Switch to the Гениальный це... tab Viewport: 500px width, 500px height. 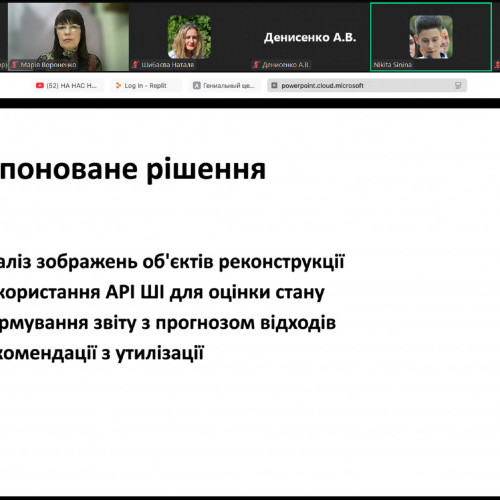coord(225,86)
